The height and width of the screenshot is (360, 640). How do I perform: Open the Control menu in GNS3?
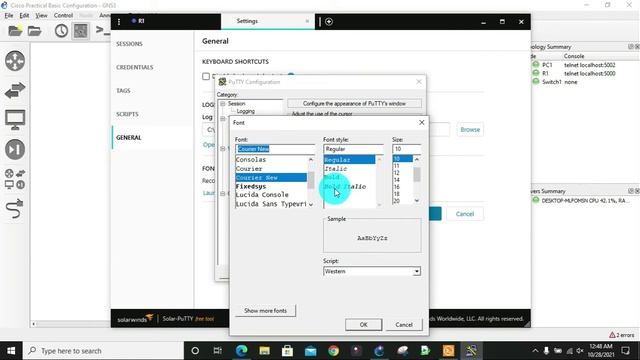coord(63,16)
